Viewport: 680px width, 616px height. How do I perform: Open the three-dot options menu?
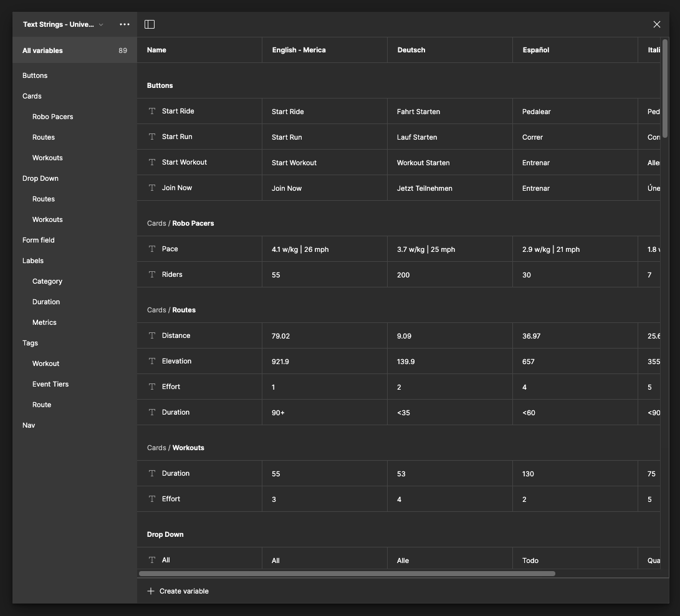click(125, 24)
